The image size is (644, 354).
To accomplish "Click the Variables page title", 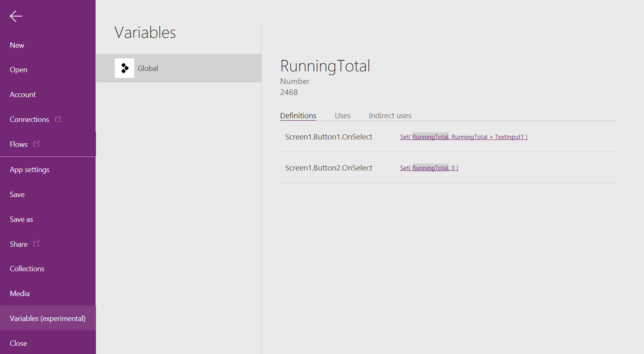I will (145, 33).
